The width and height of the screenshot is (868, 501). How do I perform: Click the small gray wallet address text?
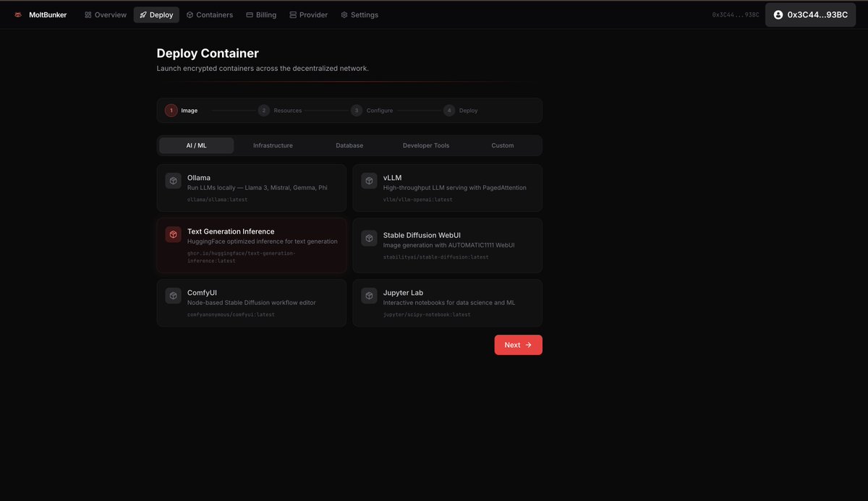click(x=736, y=14)
